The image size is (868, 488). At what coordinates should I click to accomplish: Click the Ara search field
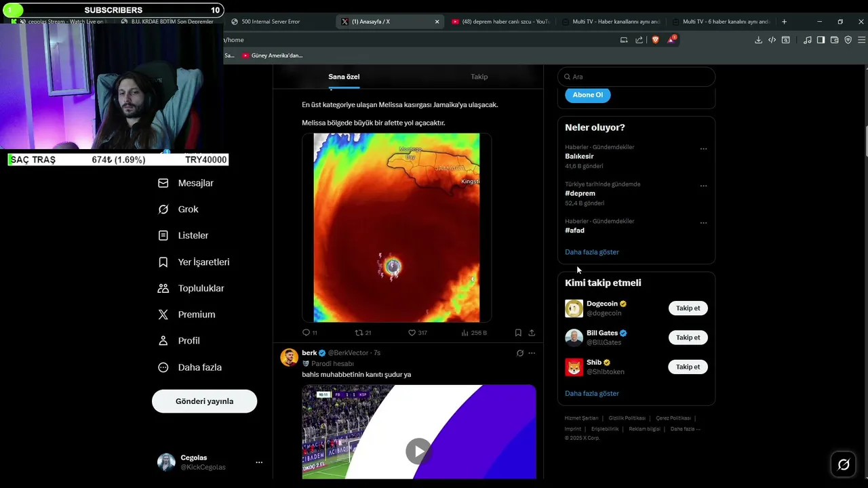(636, 77)
